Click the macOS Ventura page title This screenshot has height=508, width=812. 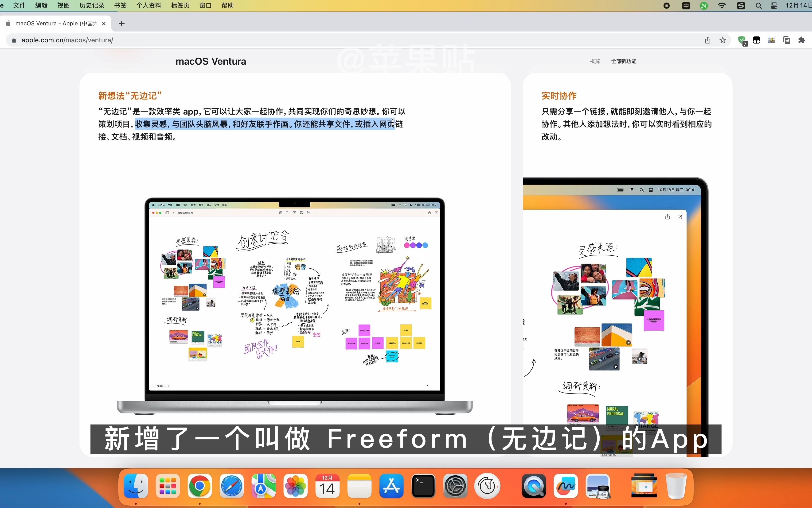click(211, 61)
